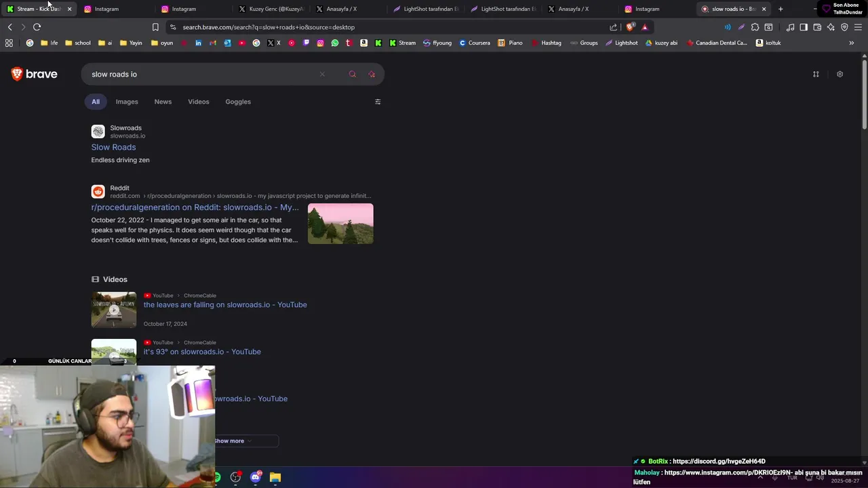Open the Amazon bookmark icon
The width and height of the screenshot is (868, 488).
[x=363, y=43]
